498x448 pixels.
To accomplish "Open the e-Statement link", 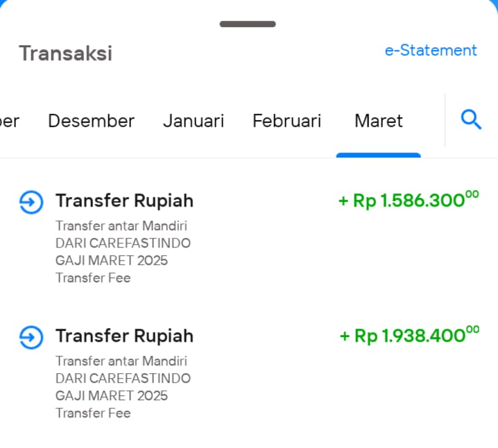I will click(x=431, y=51).
